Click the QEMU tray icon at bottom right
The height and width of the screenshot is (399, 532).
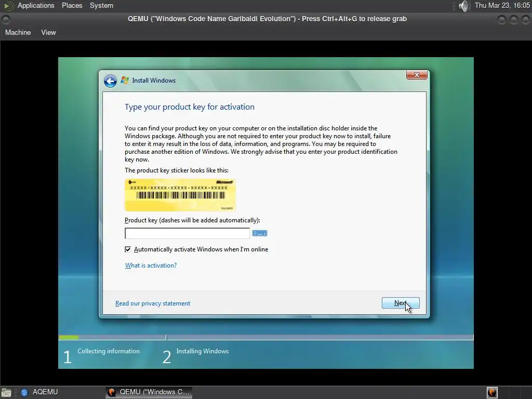pos(492,393)
